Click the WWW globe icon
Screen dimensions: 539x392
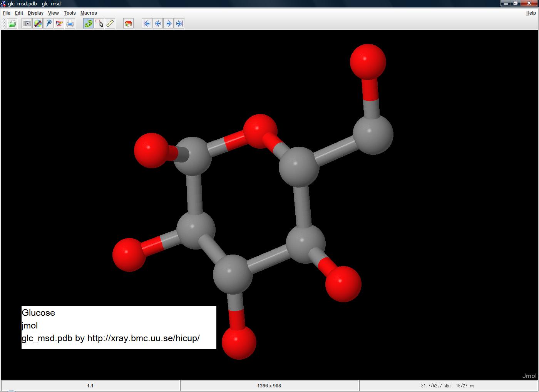point(37,23)
